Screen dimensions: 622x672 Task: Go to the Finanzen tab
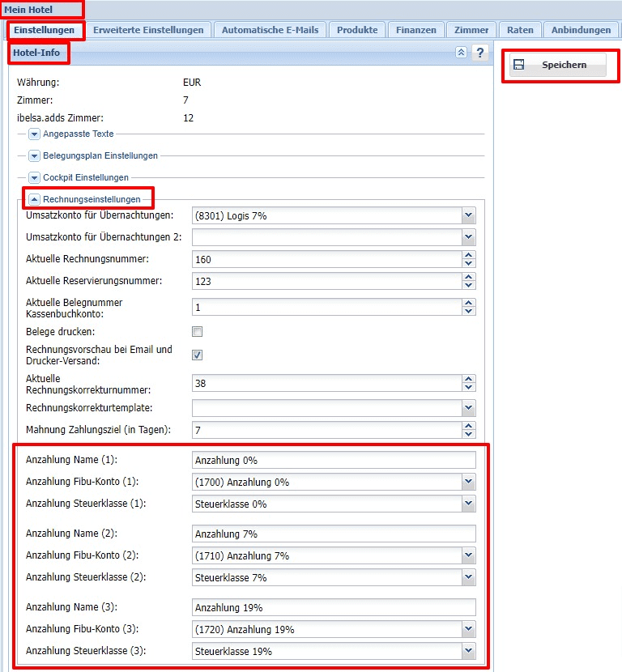click(x=416, y=30)
